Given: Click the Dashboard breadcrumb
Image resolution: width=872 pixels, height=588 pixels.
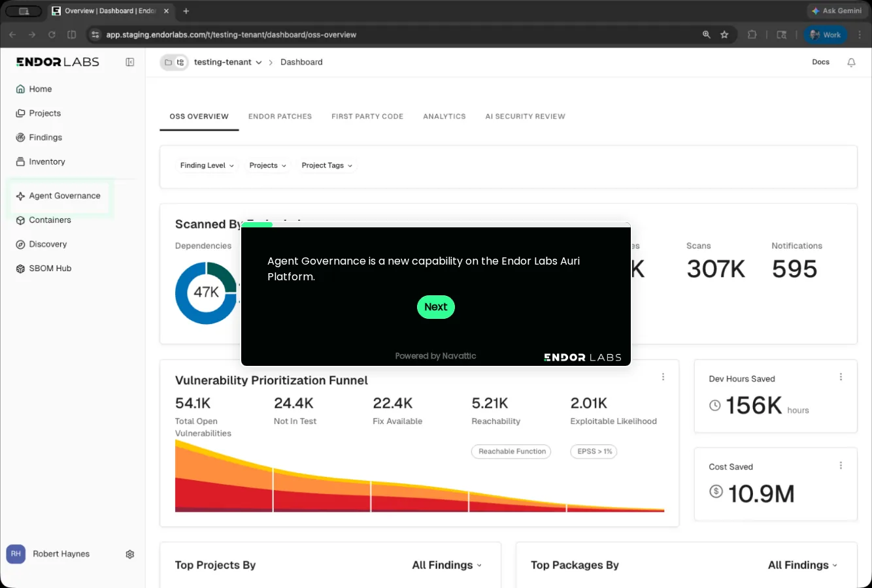Looking at the screenshot, I should pos(301,62).
